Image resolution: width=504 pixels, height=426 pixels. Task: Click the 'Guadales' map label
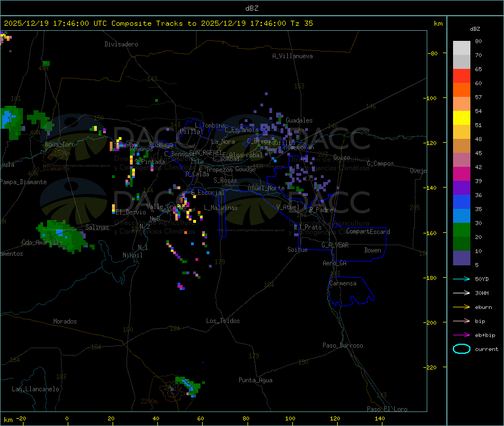point(299,120)
